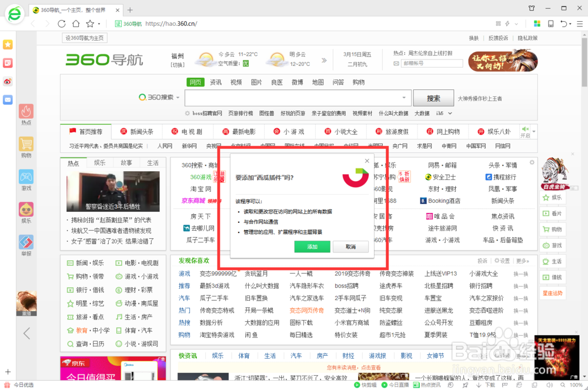Select the 地图 search tab
Screen dimensions: 588x390
click(318, 82)
